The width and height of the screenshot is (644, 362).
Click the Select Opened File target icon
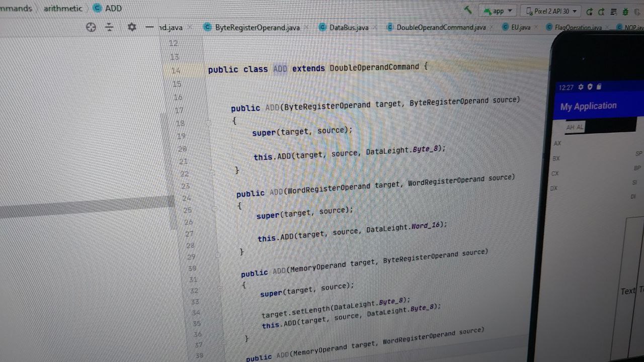pyautogui.click(x=91, y=28)
